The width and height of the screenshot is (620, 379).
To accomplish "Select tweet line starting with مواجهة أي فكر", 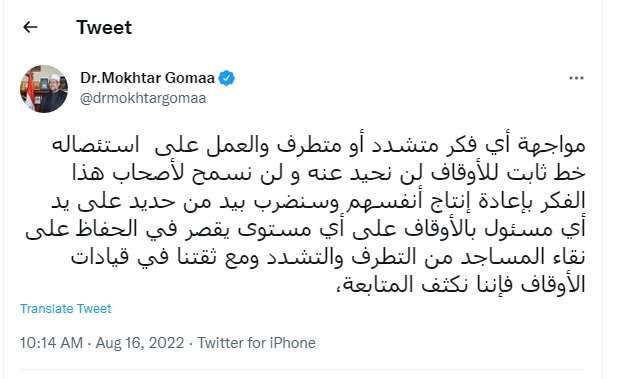I will pos(319,144).
